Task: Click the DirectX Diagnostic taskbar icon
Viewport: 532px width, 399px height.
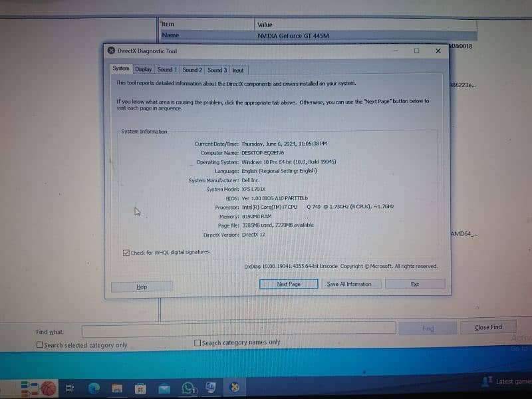Action: click(234, 388)
